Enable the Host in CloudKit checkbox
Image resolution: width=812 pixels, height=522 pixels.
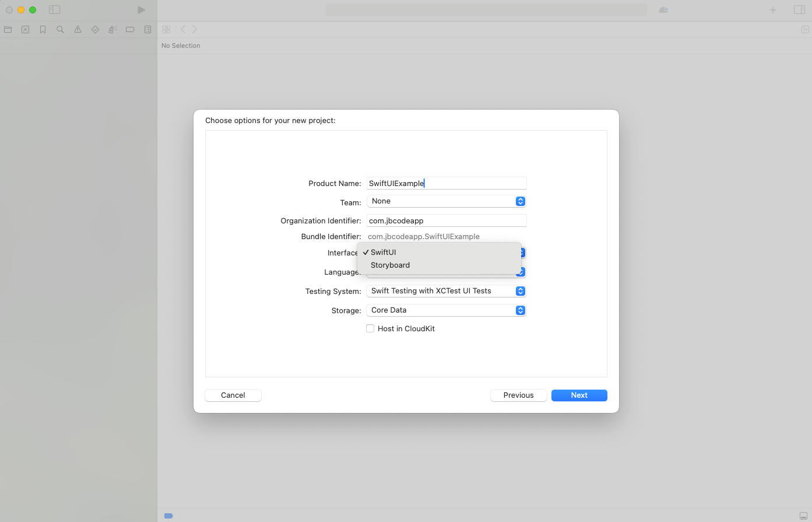coord(370,328)
